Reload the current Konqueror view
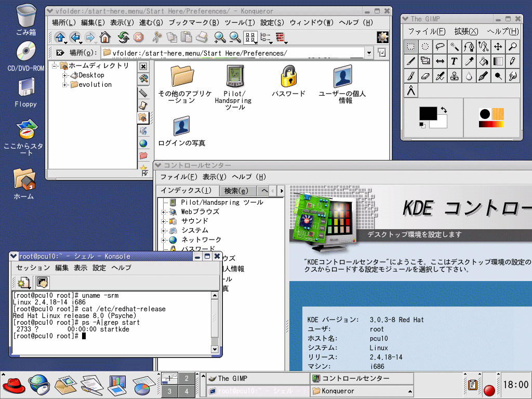 (x=124, y=37)
